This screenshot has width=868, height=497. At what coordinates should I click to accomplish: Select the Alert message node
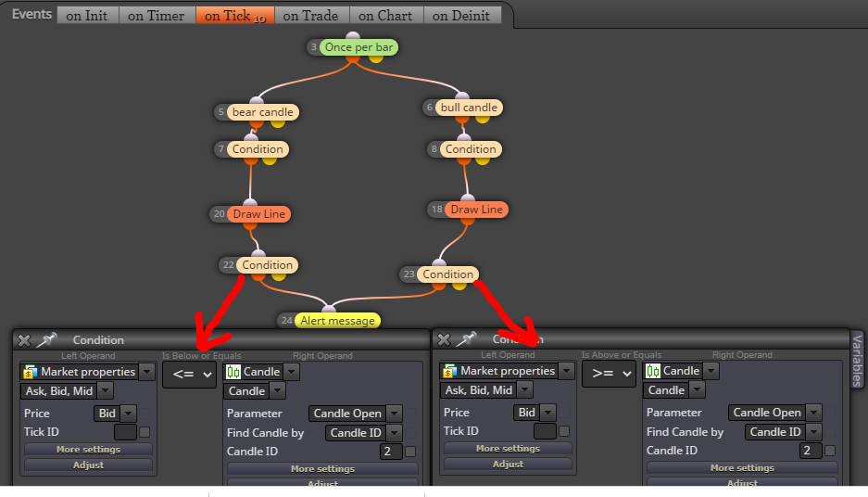coord(337,320)
